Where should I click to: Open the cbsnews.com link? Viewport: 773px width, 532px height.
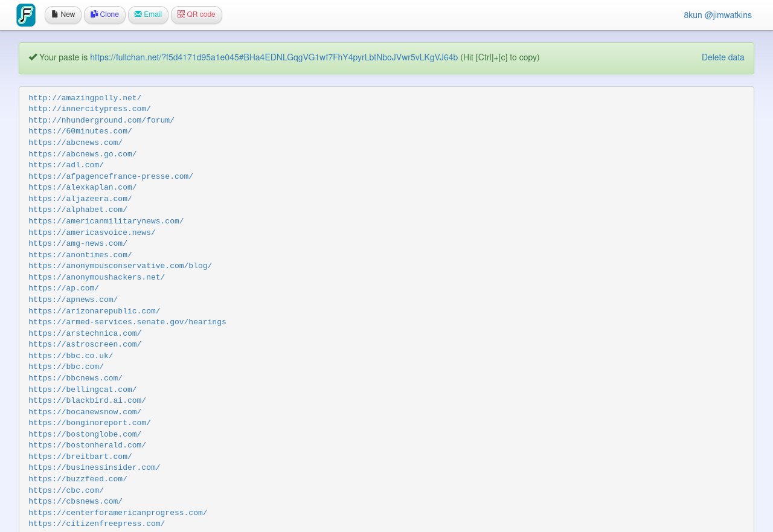(75, 502)
